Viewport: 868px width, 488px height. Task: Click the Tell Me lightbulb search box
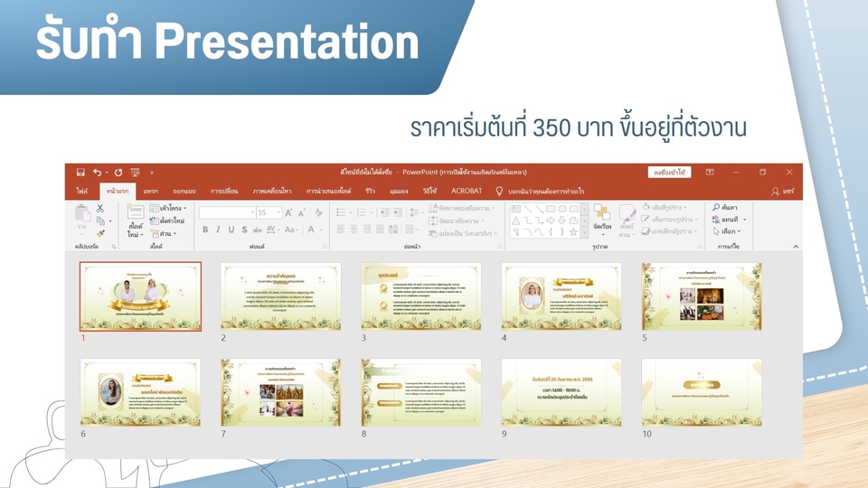[540, 192]
